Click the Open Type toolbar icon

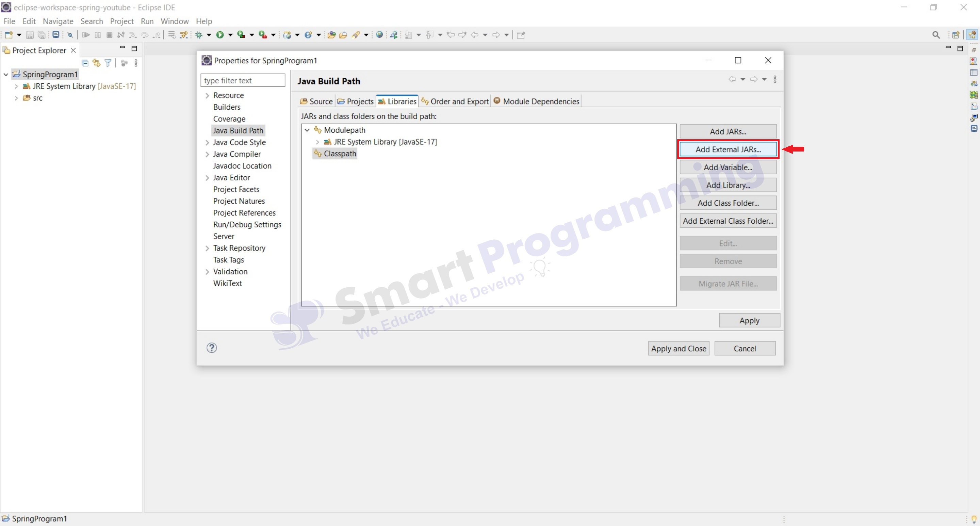point(331,35)
